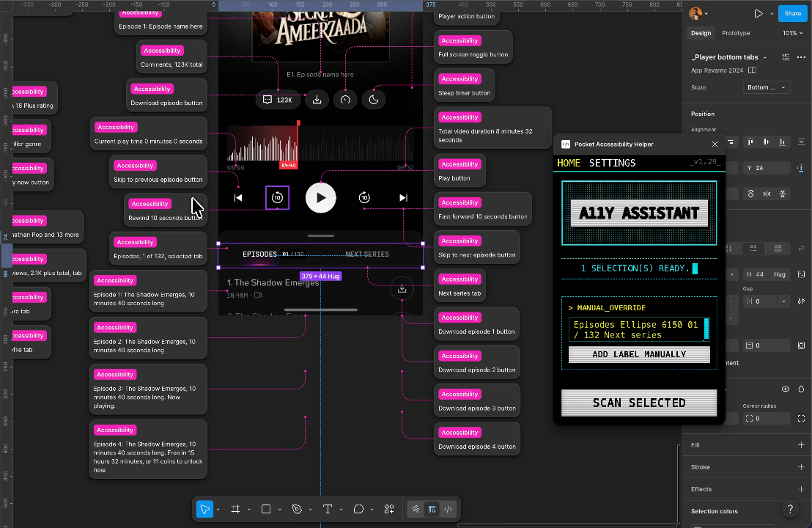Screen dimensions: 812x528
Task: Click the SCAN SELECTED button
Action: tap(639, 403)
